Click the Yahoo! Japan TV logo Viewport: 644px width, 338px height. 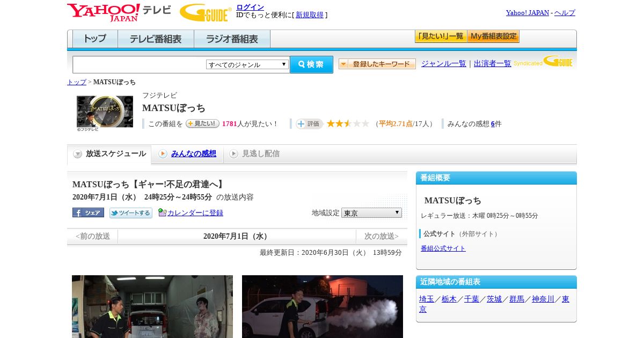[x=119, y=12]
